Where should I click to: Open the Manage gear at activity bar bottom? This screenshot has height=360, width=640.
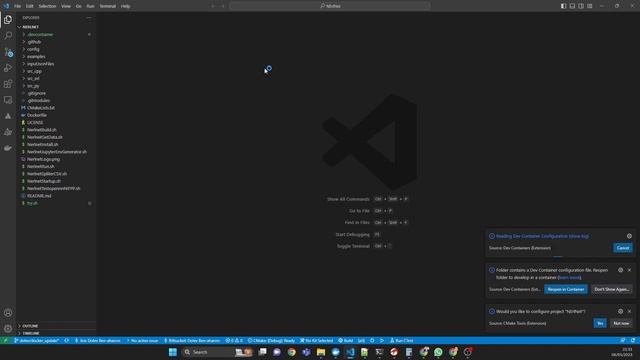8,328
